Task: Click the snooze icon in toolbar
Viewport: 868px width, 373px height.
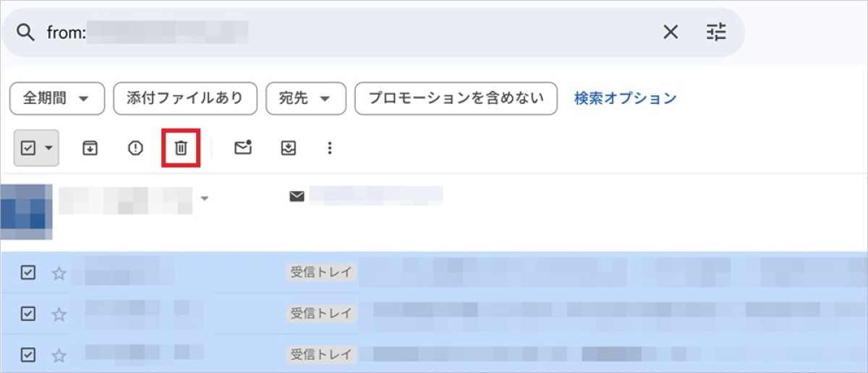Action: click(289, 148)
